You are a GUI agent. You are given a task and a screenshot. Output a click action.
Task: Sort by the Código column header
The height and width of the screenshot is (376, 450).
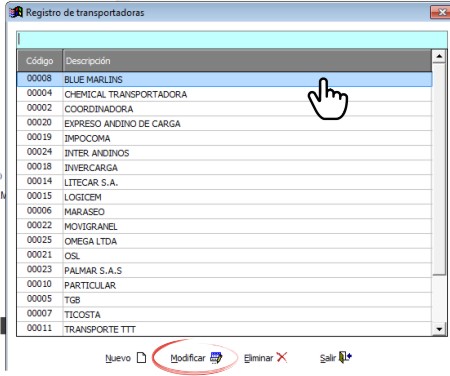[40, 61]
